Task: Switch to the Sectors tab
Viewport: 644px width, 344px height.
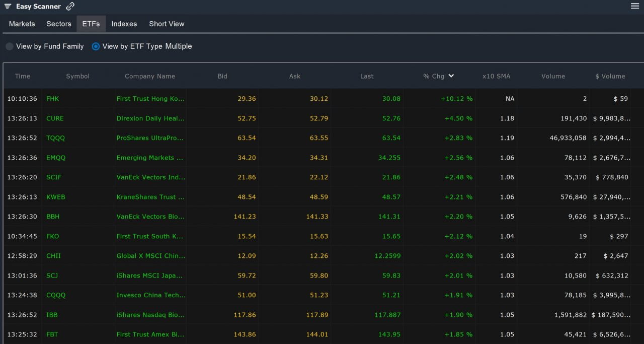Action: (58, 24)
